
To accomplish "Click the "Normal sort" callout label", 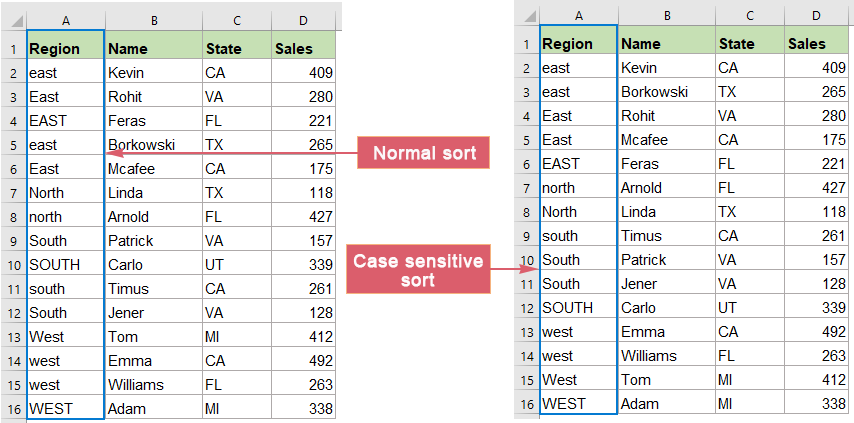I will [424, 153].
